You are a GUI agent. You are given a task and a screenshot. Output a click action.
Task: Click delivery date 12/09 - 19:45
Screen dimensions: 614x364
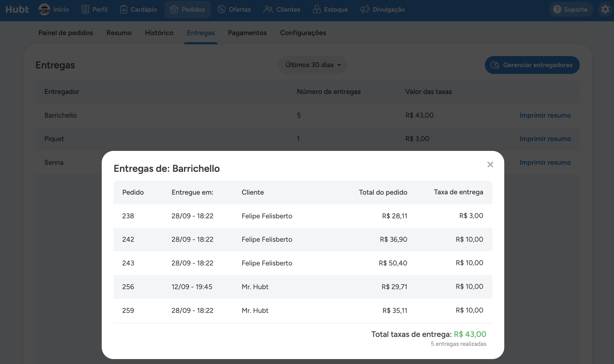(x=192, y=287)
